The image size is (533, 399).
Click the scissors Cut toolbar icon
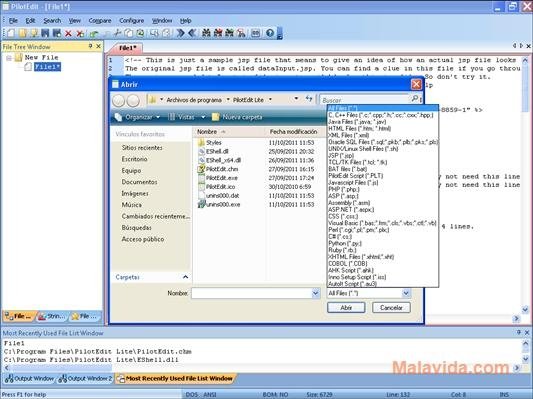click(x=117, y=33)
